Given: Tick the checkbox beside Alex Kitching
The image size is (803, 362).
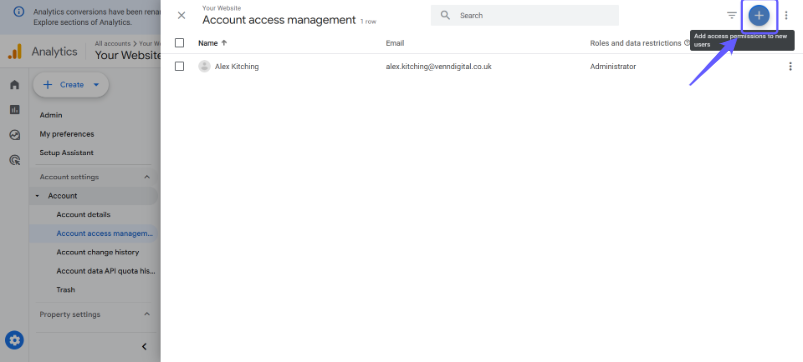Looking at the screenshot, I should tap(179, 67).
